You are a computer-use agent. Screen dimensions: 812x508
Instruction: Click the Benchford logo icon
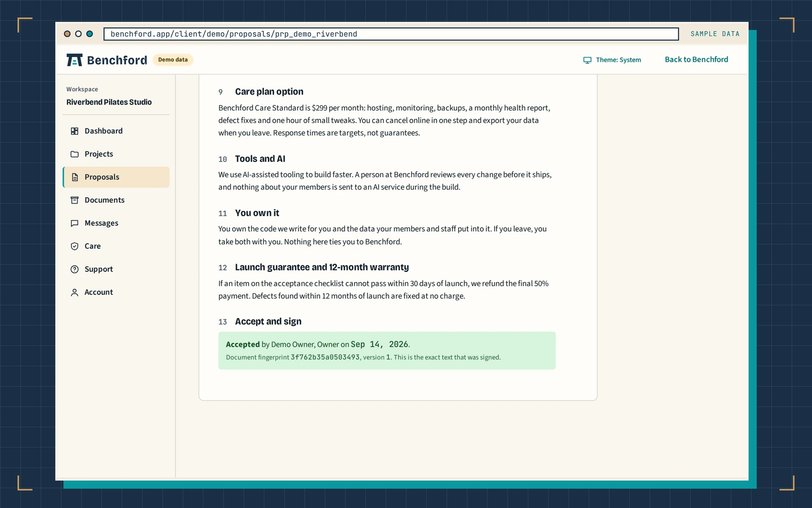click(x=74, y=60)
